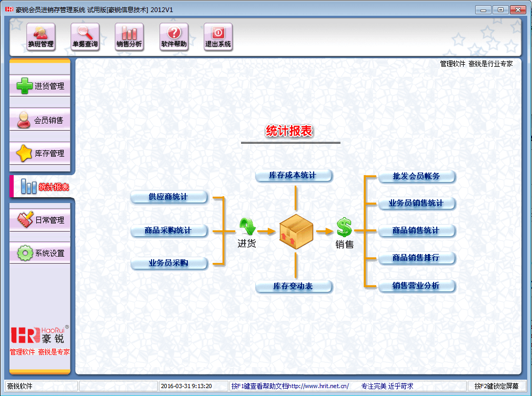Open the 商品销售排行 sales ranking report
The height and width of the screenshot is (396, 532).
coord(416,258)
